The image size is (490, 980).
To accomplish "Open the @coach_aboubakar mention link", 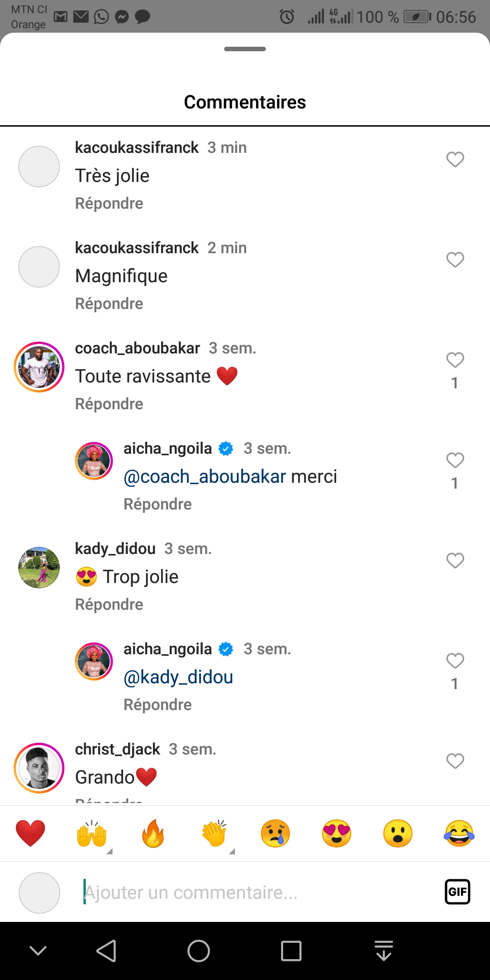I will coord(205,476).
